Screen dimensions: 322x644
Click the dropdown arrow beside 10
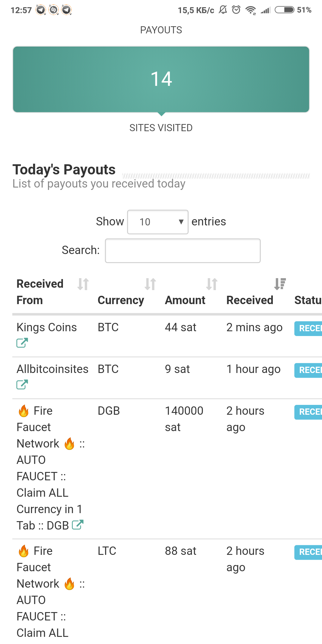181,222
